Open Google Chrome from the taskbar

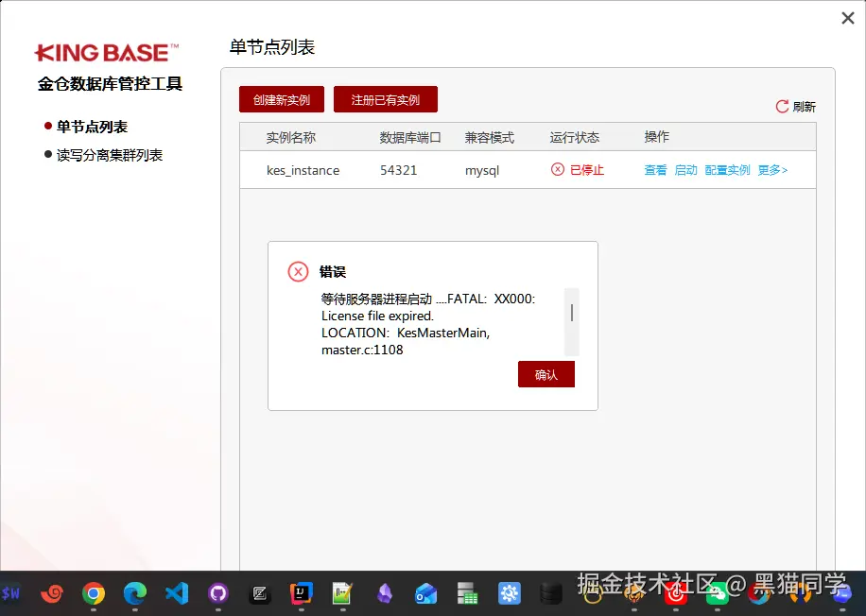[94, 594]
